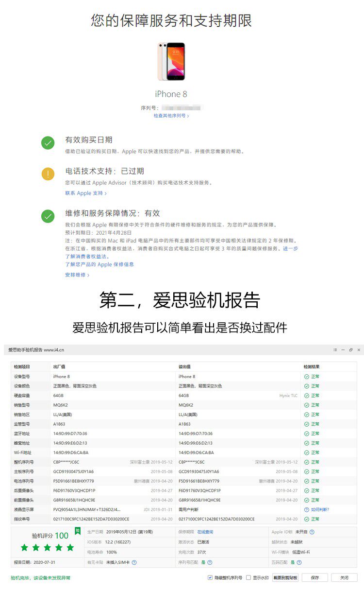364x590 pixels.
Task: Click the 正常 check icon in 销售地区 row
Action: (306, 415)
